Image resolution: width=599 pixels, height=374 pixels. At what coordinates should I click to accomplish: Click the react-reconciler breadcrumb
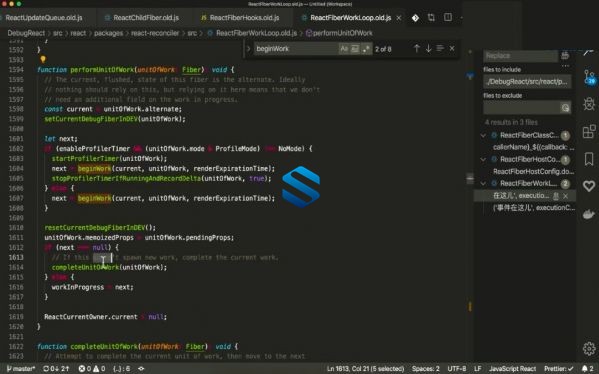[155, 33]
